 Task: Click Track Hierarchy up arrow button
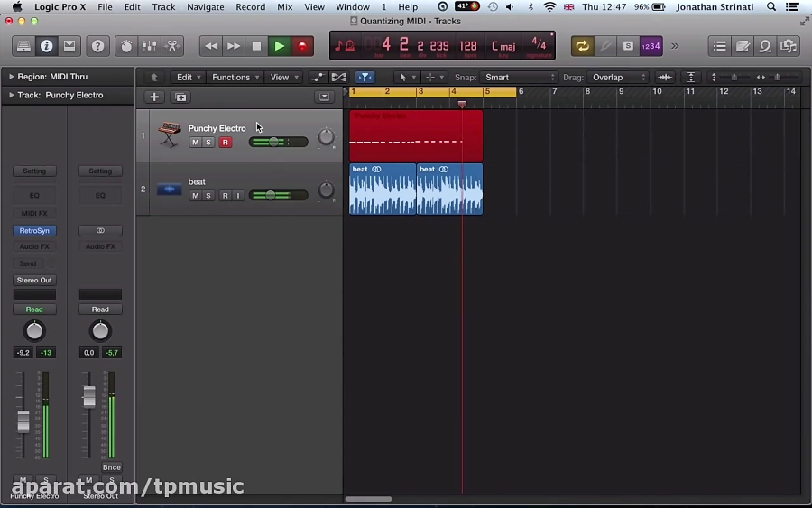[x=153, y=78]
